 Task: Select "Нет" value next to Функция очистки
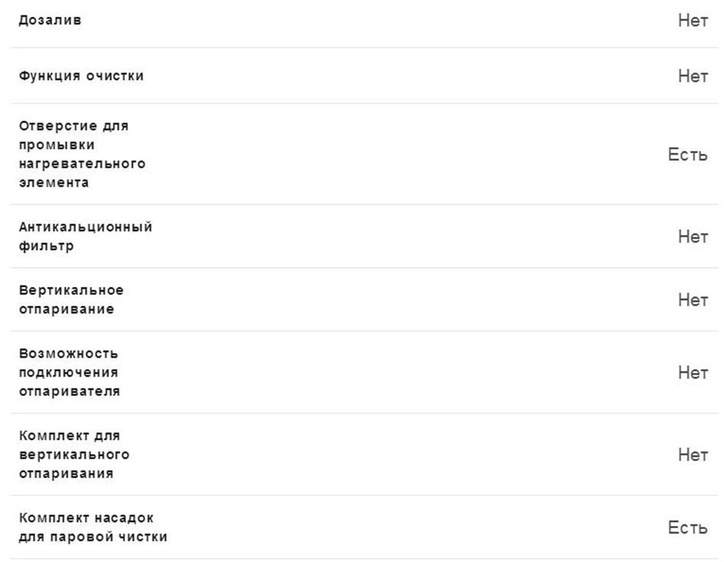point(693,76)
